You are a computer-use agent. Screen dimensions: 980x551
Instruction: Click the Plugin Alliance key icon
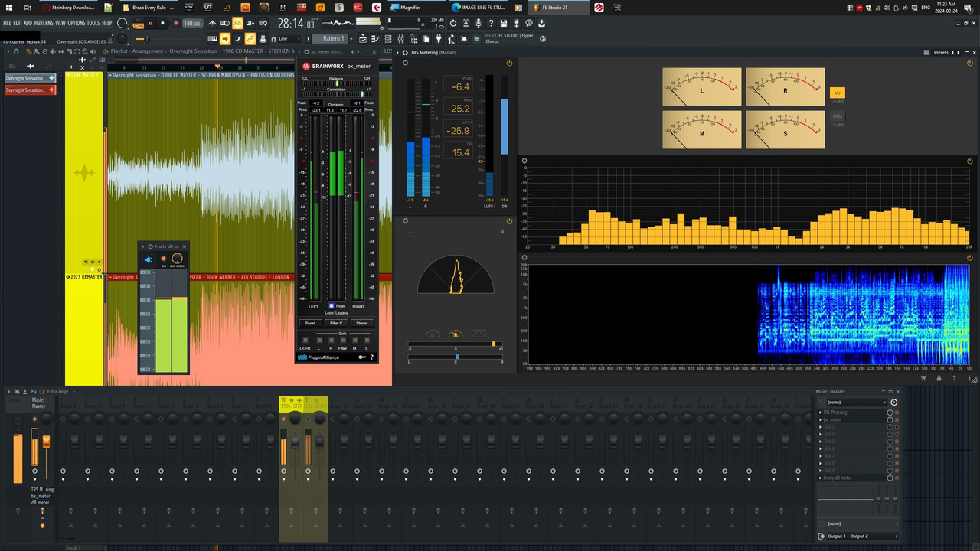(362, 357)
